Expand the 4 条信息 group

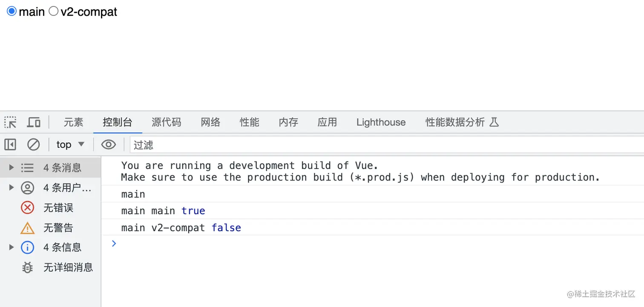point(11,247)
